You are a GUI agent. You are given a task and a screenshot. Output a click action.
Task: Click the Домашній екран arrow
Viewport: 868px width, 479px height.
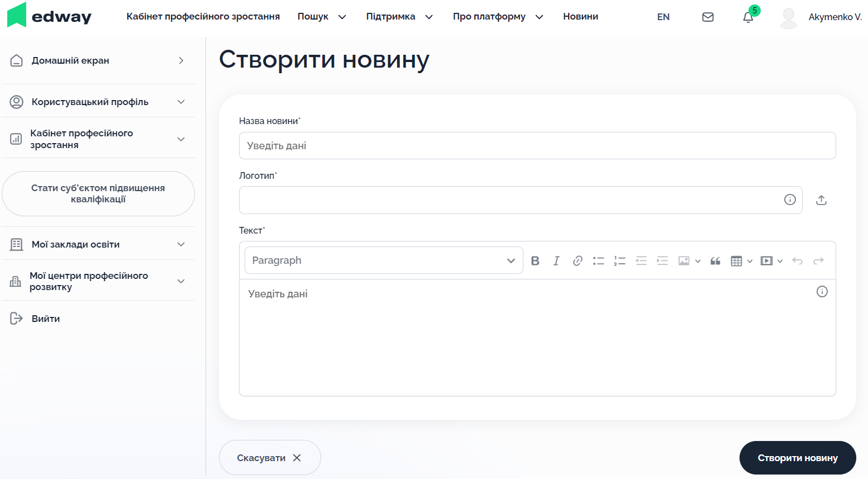181,60
